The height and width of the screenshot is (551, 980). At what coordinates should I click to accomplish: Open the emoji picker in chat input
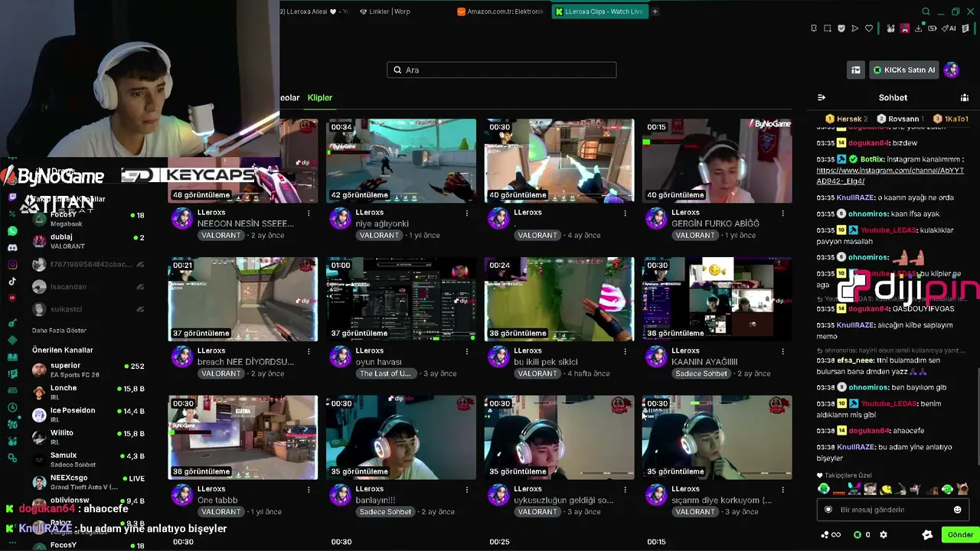click(957, 510)
